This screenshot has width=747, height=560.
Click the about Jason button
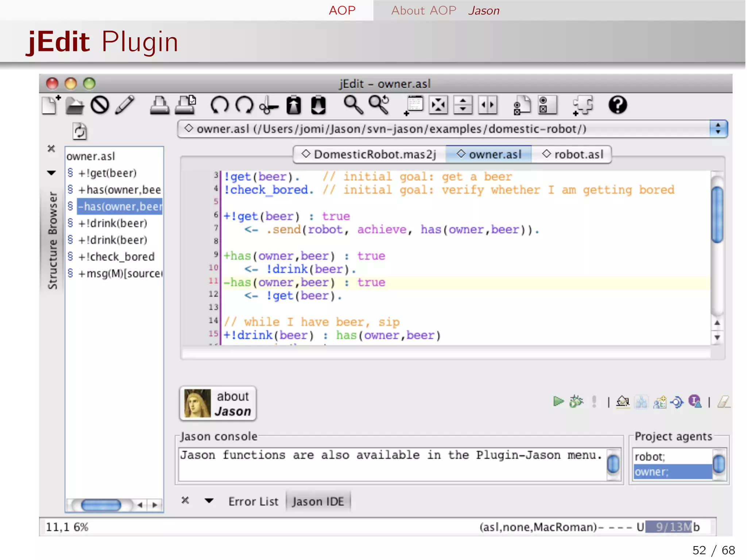coord(218,404)
